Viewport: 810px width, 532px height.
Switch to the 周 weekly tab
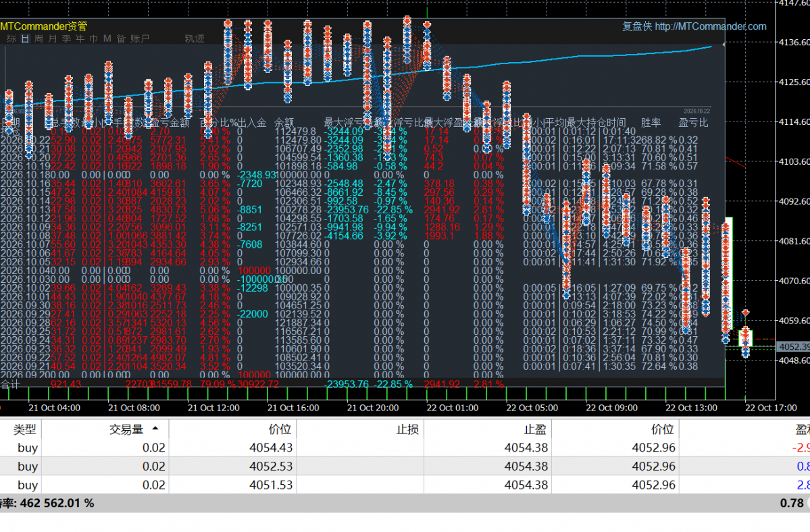(x=39, y=38)
